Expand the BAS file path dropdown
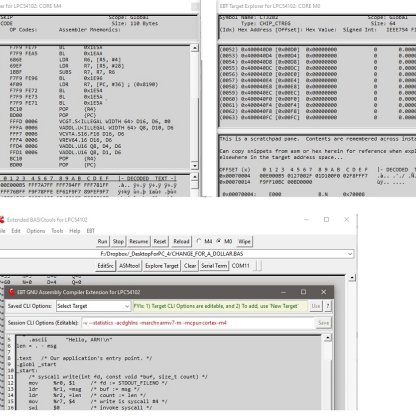The width and height of the screenshot is (416, 416). click(350, 254)
